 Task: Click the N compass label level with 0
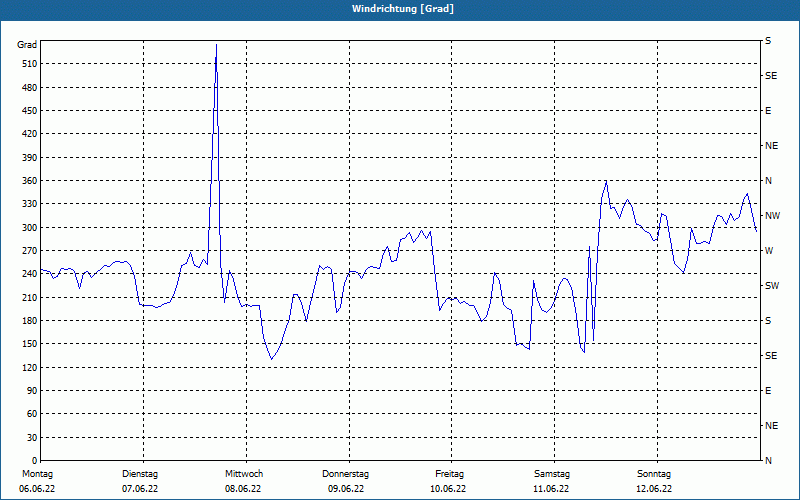point(768,461)
